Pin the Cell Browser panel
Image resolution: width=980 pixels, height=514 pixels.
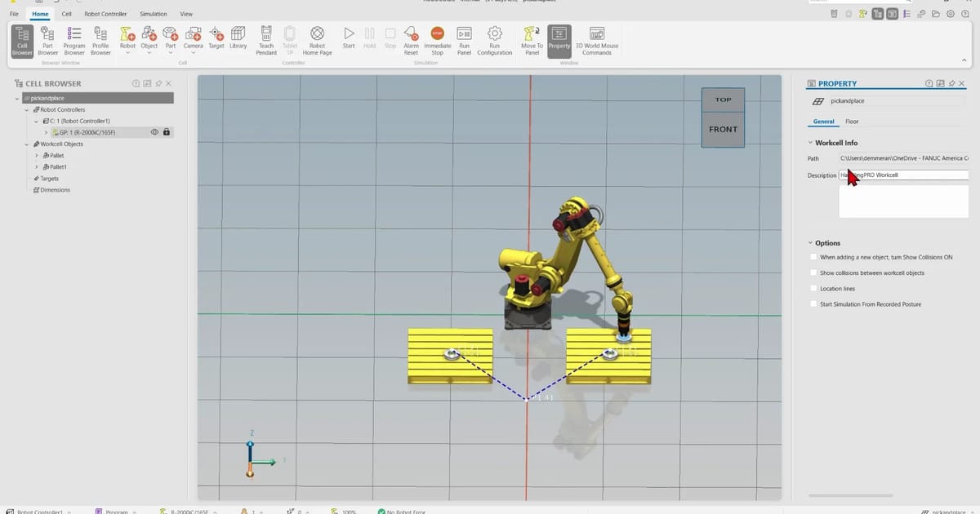tap(158, 83)
